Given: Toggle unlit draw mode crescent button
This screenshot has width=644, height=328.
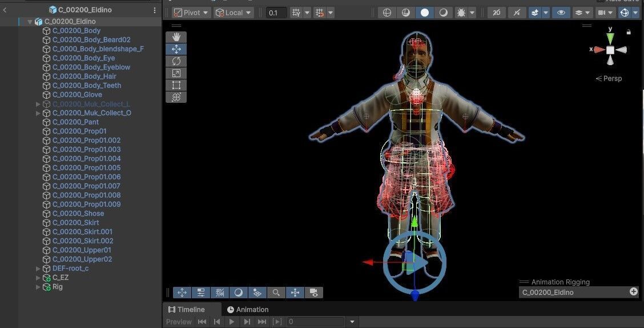Looking at the screenshot, I should [443, 13].
